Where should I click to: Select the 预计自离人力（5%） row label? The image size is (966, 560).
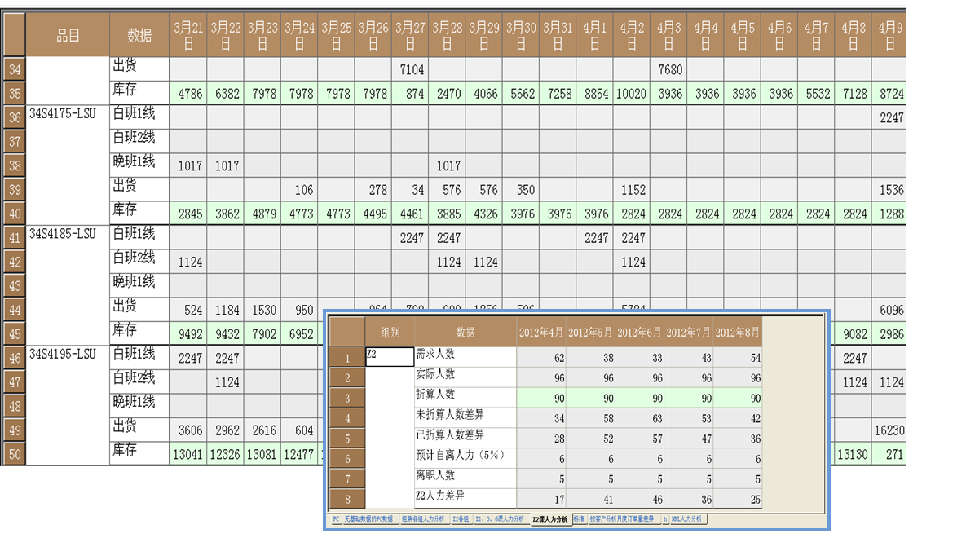(465, 457)
